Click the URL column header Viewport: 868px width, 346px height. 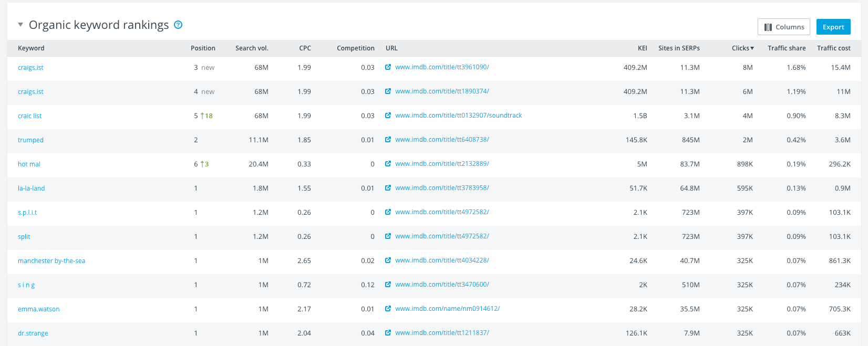point(391,48)
